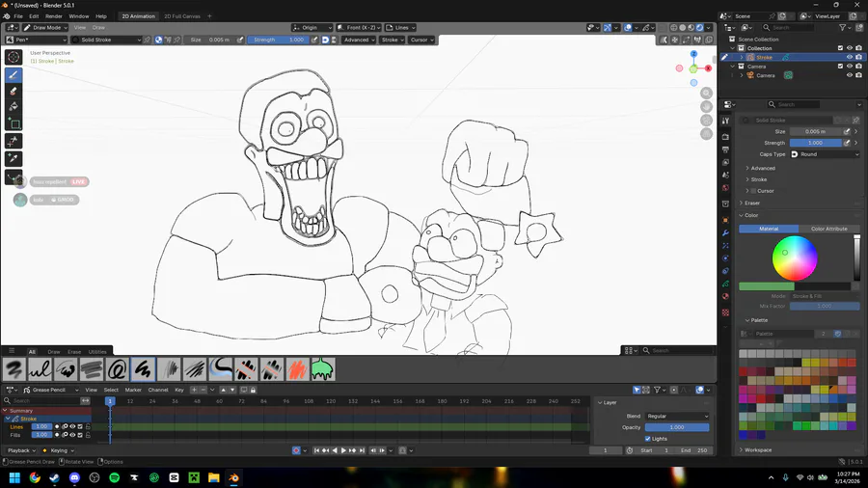Select the Erase tool in left toolbar

(14, 91)
